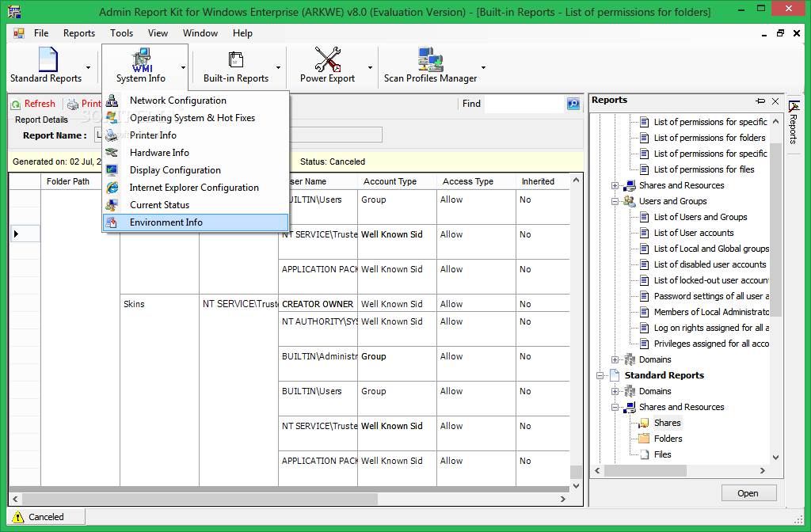811x532 pixels.
Task: Click the WMI System Info toolbar icon
Action: tap(141, 60)
